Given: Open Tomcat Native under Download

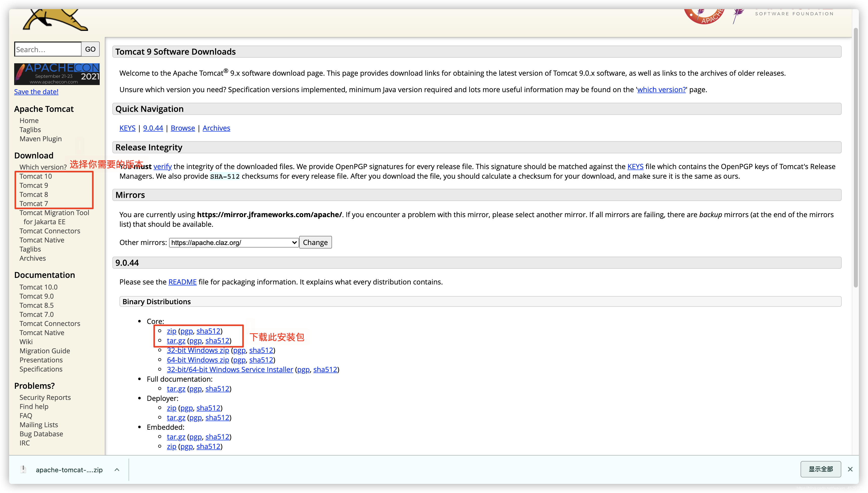Looking at the screenshot, I should (42, 240).
